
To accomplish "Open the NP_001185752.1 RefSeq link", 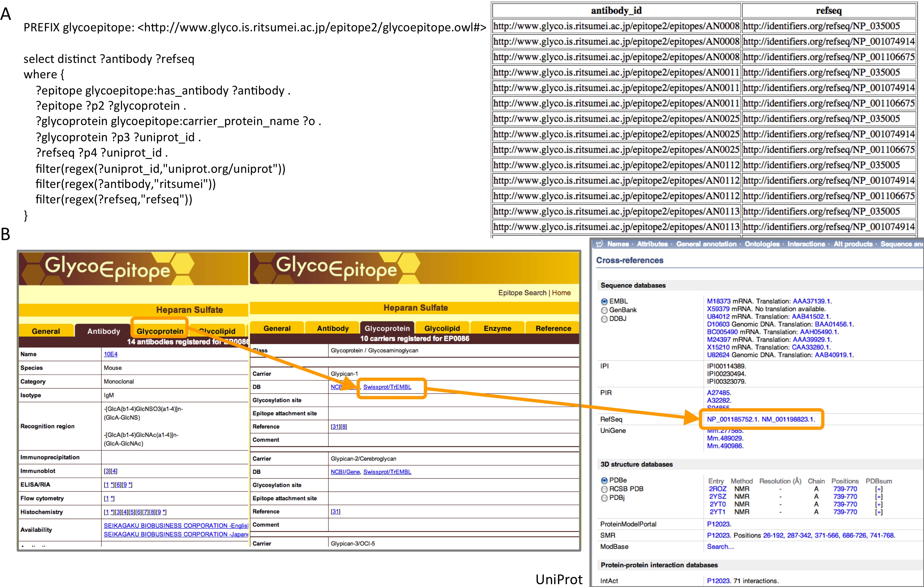I will 732,419.
